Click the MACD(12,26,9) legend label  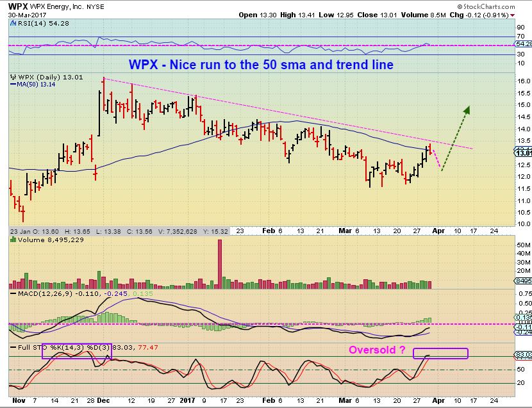tap(45, 294)
